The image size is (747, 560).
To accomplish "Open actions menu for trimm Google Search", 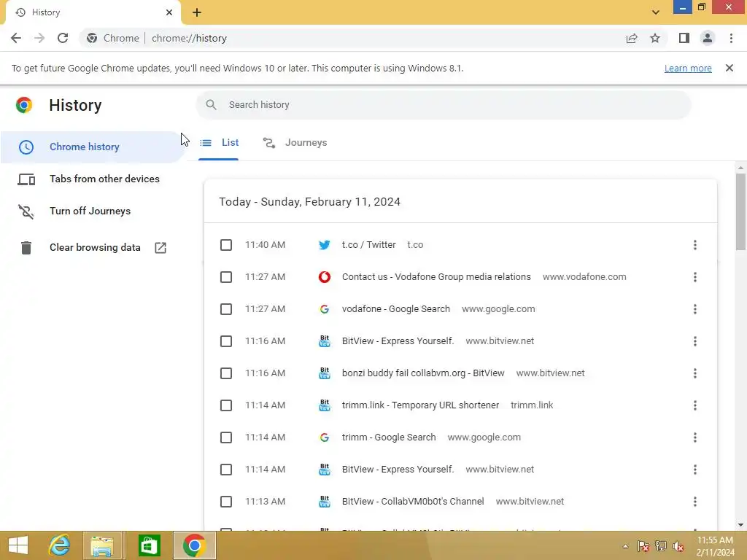I will (x=695, y=437).
